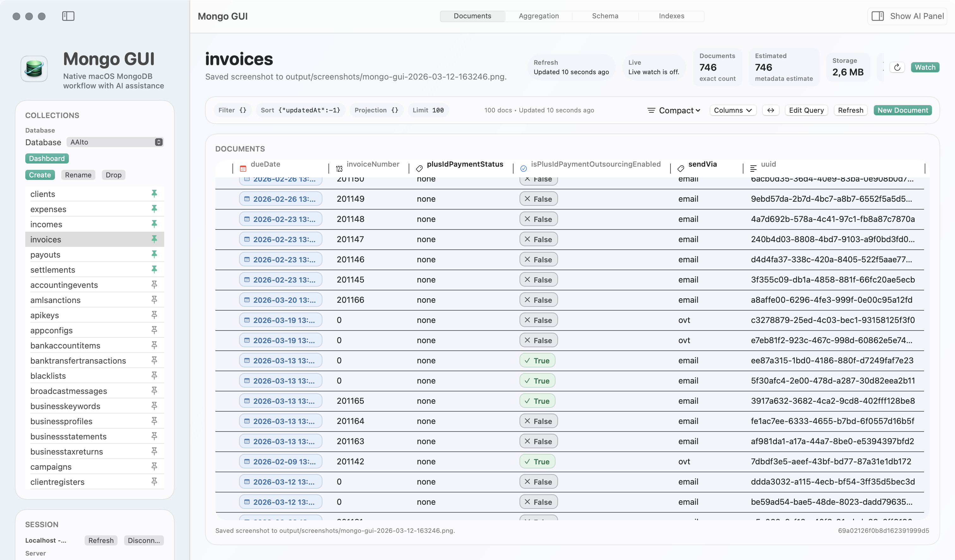Pin the businesstaxreturns collection

(154, 452)
